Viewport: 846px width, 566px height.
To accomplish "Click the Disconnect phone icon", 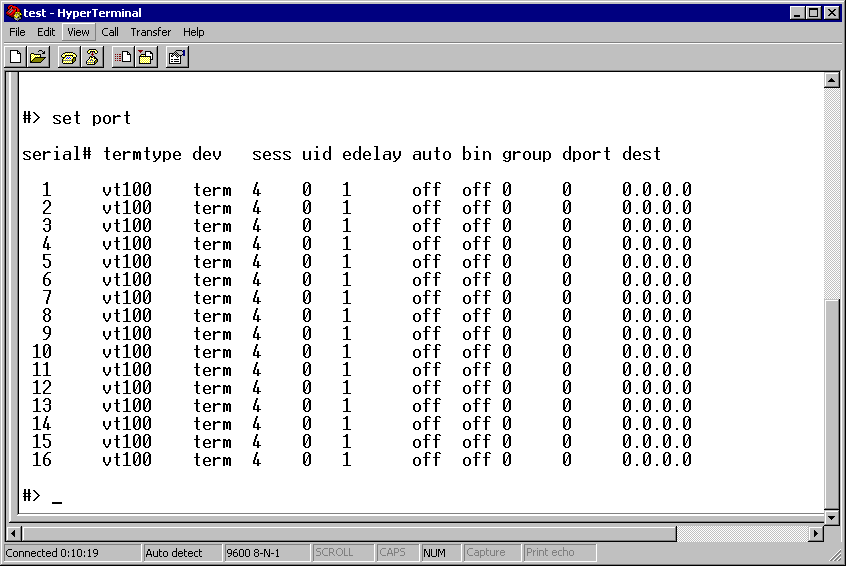I will point(92,57).
